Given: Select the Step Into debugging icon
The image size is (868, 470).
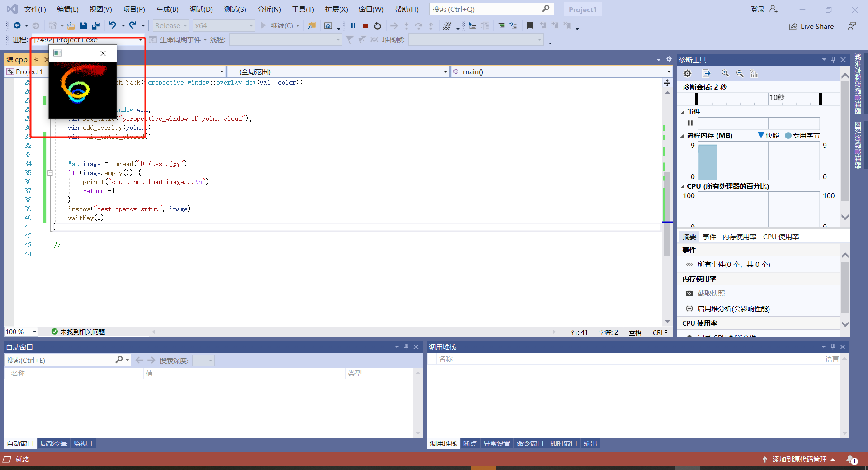Looking at the screenshot, I should 406,26.
